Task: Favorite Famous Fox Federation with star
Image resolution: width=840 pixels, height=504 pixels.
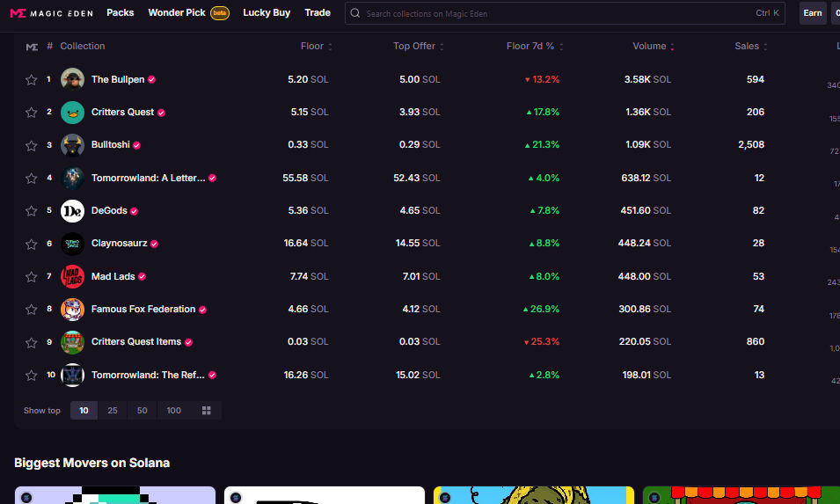Action: point(31,310)
